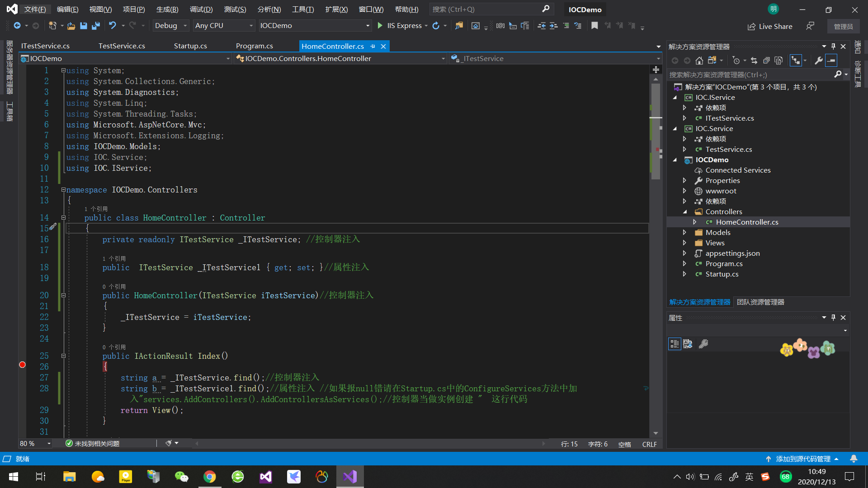Click the Undo arrow icon
The height and width of the screenshot is (488, 868).
pos(113,26)
